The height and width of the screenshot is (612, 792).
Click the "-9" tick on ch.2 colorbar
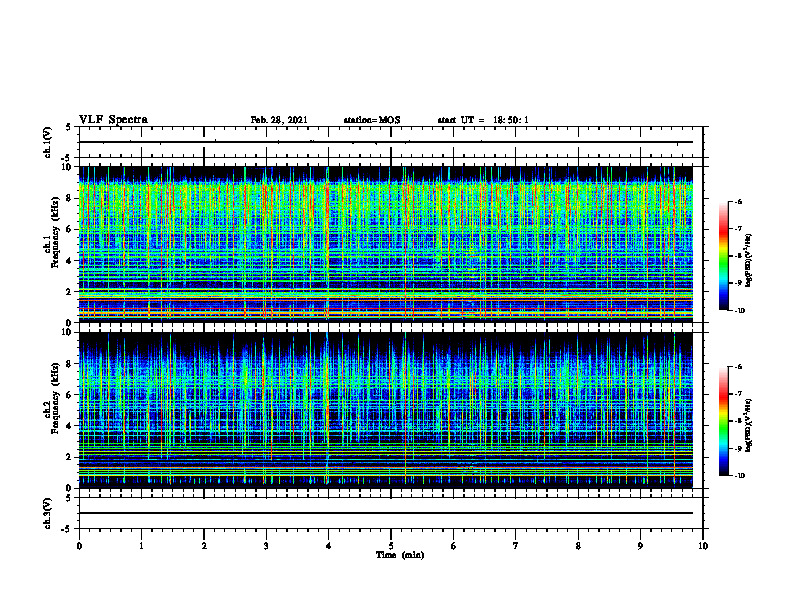[738, 448]
